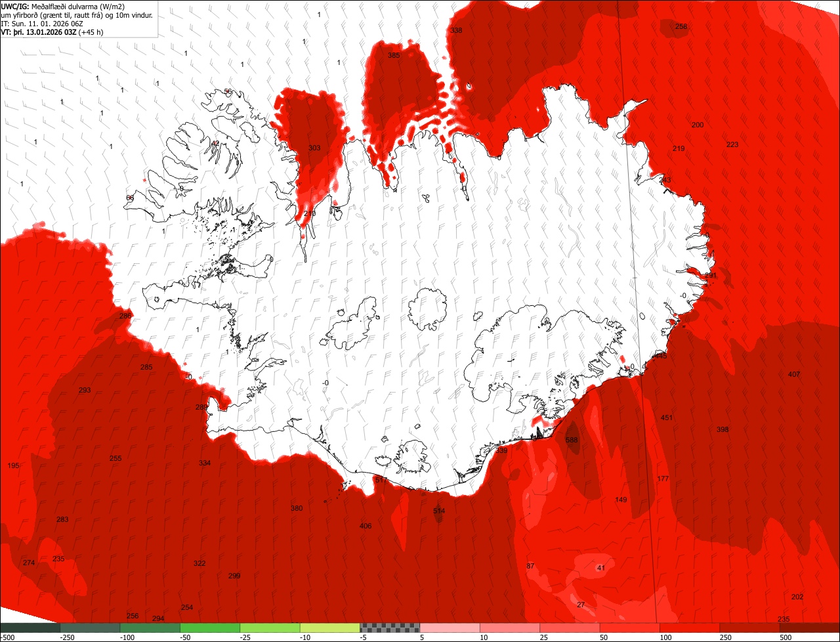Click the initial time 'IT: Sun. 11. 01. 2026 06Z'
Screen dimensions: 840x642
pos(43,24)
